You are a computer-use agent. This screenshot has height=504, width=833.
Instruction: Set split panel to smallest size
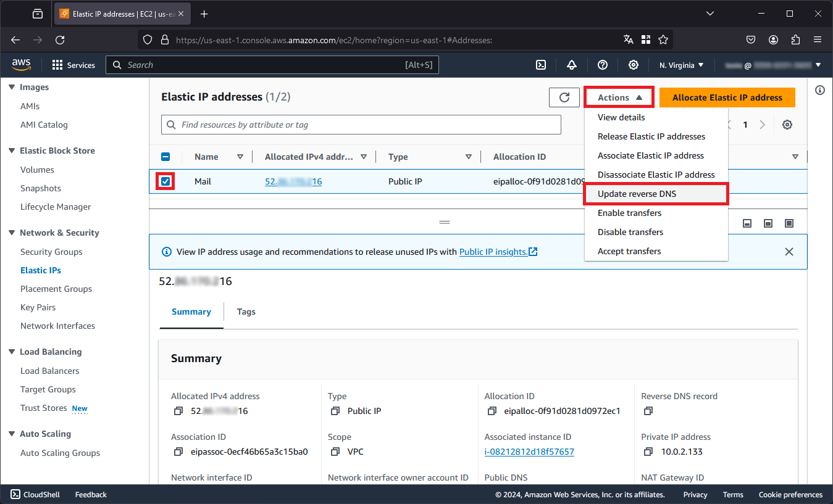[x=747, y=223]
